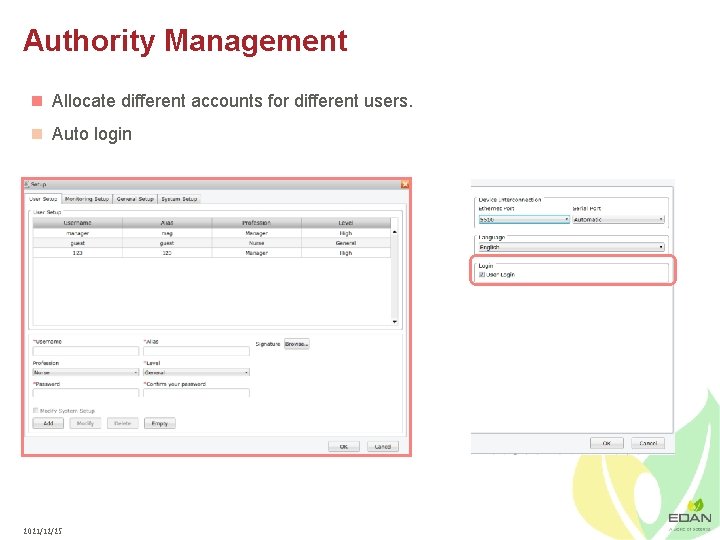Click Cancel in the right-hand login settings dialog
The width and height of the screenshot is (720, 540).
[648, 443]
